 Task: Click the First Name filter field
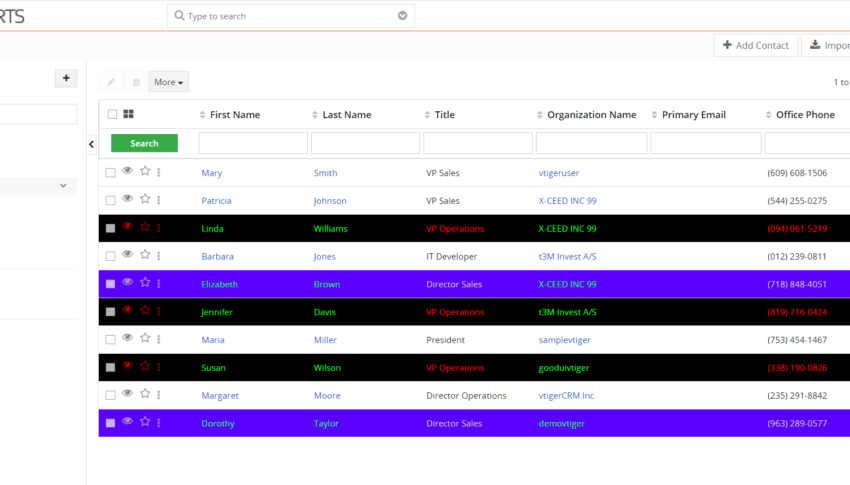[253, 143]
